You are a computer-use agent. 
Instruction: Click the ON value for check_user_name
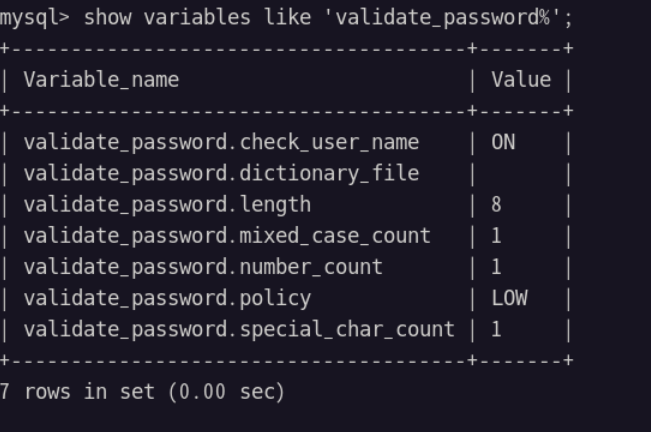coord(503,142)
